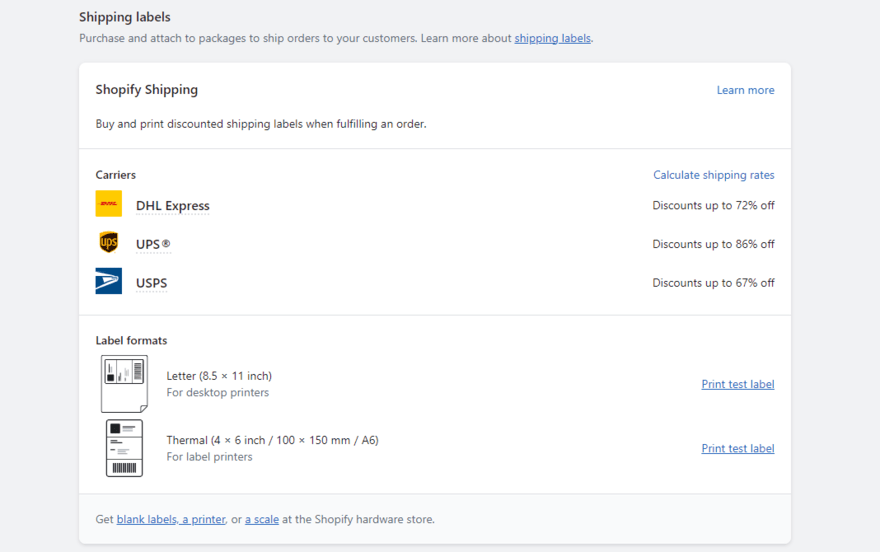Viewport: 880px width, 552px height.
Task: Click 'Letter (8.5 × 11 inch)' text
Action: click(219, 376)
